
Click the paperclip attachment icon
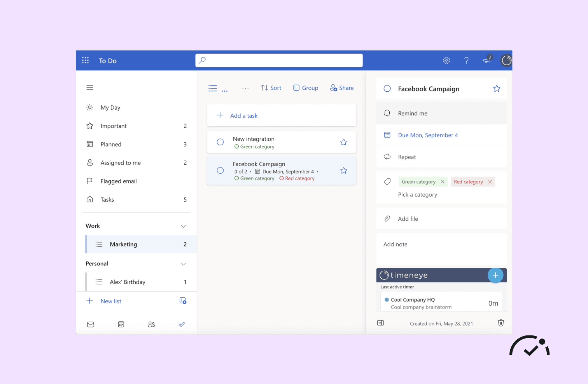(x=387, y=219)
